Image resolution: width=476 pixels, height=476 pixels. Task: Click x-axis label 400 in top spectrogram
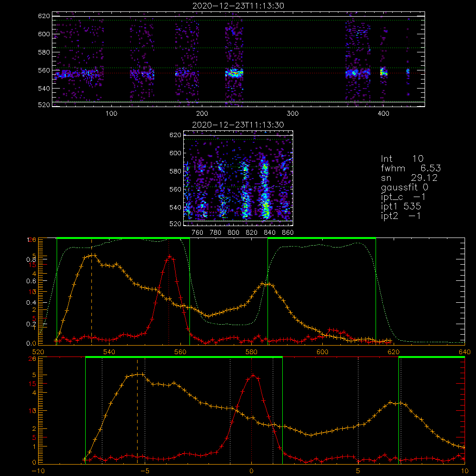[x=383, y=114]
